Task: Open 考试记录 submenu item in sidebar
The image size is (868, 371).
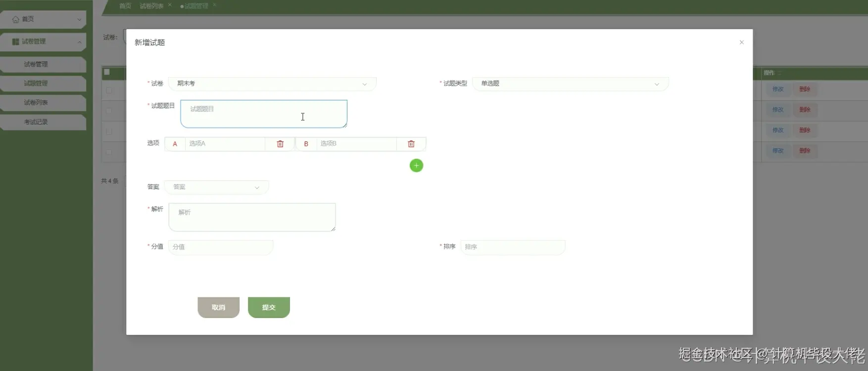Action: coord(43,122)
